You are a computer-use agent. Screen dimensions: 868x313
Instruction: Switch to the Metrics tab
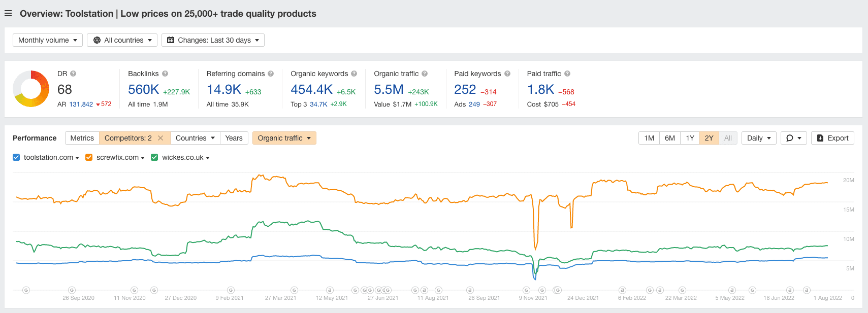(x=82, y=138)
